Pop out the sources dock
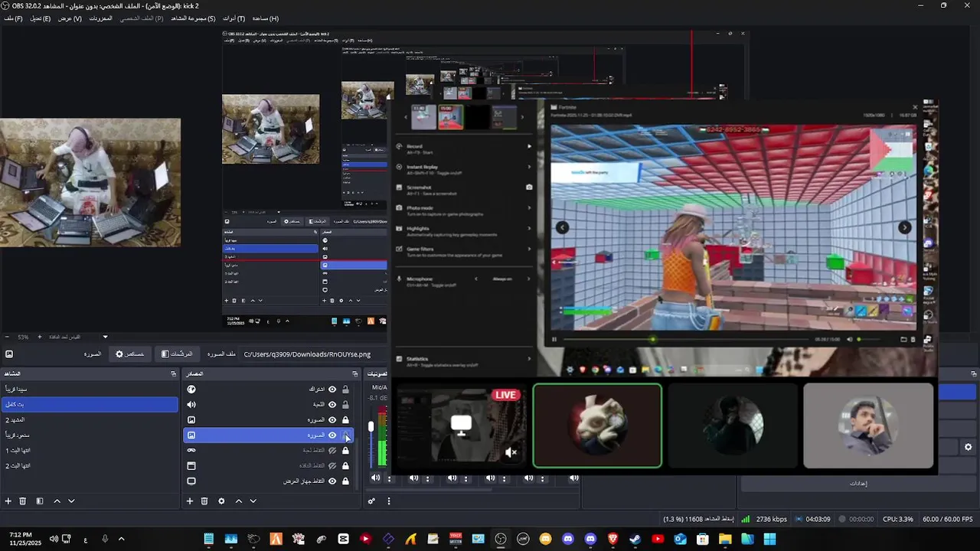Viewport: 980px width, 551px height. tap(354, 373)
